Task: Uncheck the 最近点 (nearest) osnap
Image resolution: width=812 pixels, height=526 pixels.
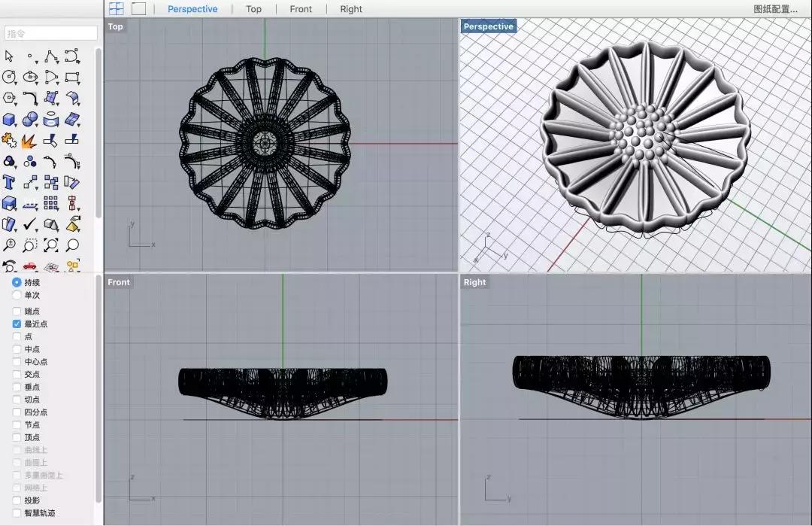Action: coord(17,324)
